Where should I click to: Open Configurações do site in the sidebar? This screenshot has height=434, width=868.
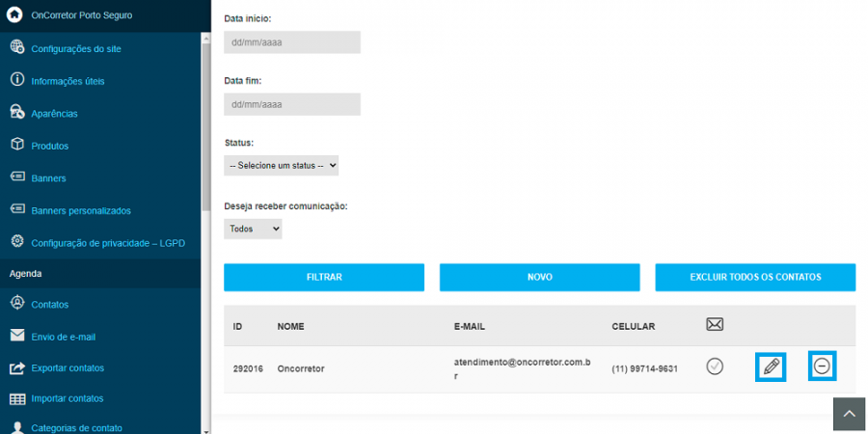(x=75, y=48)
